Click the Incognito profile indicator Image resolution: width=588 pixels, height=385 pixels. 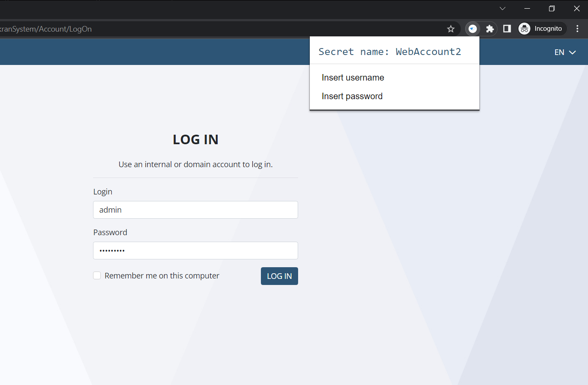542,29
